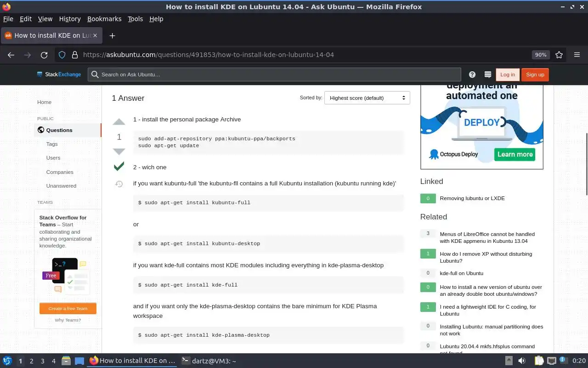Screen dimensions: 588x368
Task: Click Learn more on the ad
Action: (515, 154)
